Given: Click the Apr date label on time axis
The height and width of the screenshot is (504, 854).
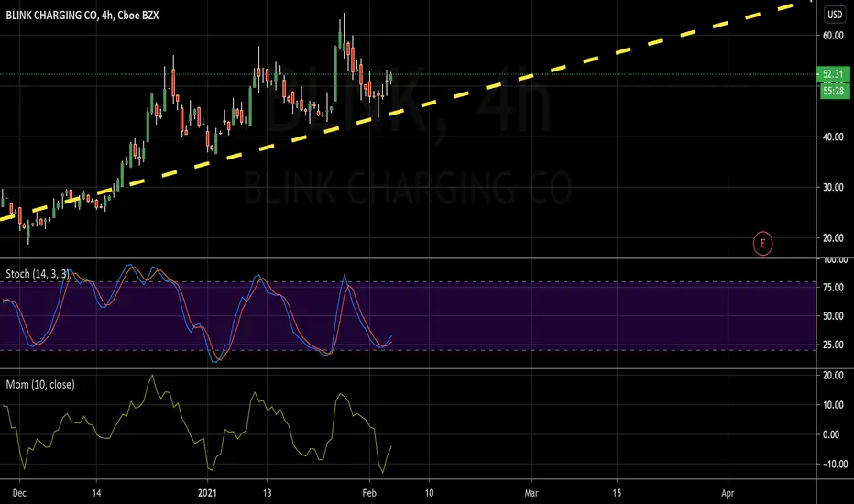Looking at the screenshot, I should pyautogui.click(x=728, y=493).
